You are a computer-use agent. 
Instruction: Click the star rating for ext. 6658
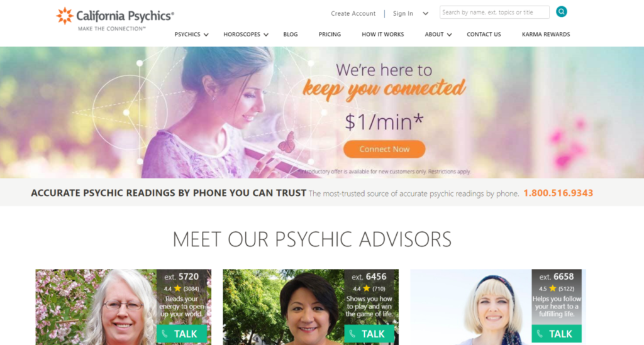point(552,288)
